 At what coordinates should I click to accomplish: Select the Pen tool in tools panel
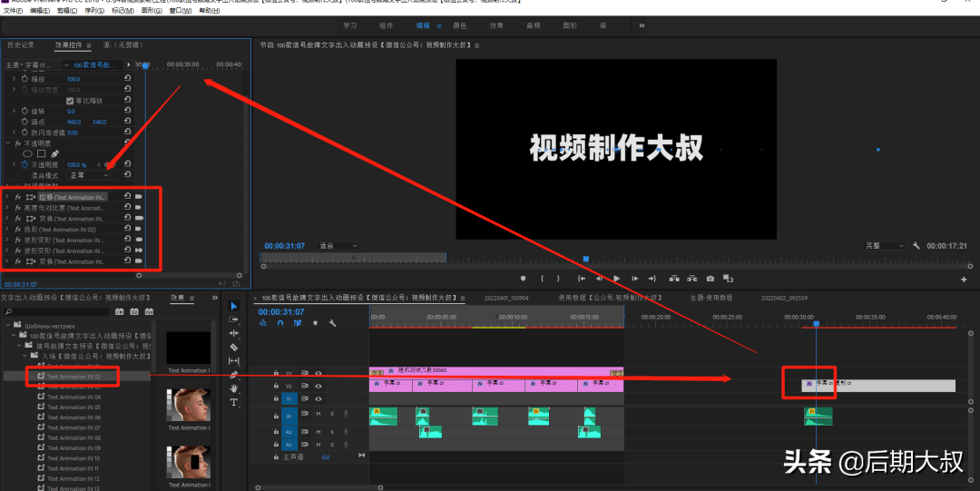click(234, 375)
